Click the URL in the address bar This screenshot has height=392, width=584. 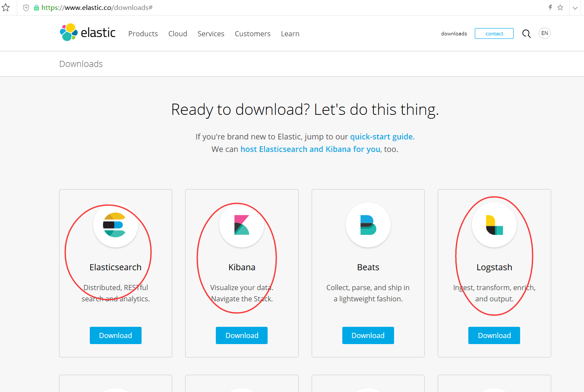97,8
